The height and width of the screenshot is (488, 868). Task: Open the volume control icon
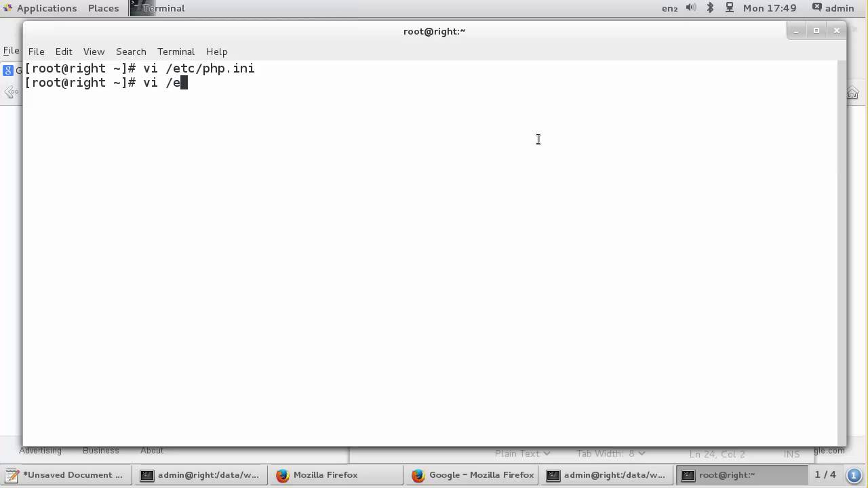691,8
